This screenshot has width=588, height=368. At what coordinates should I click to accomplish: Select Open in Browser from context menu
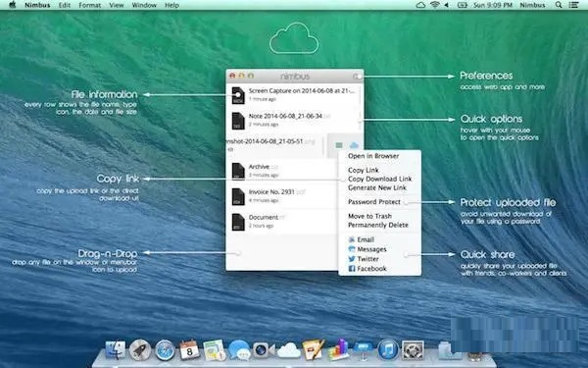373,156
